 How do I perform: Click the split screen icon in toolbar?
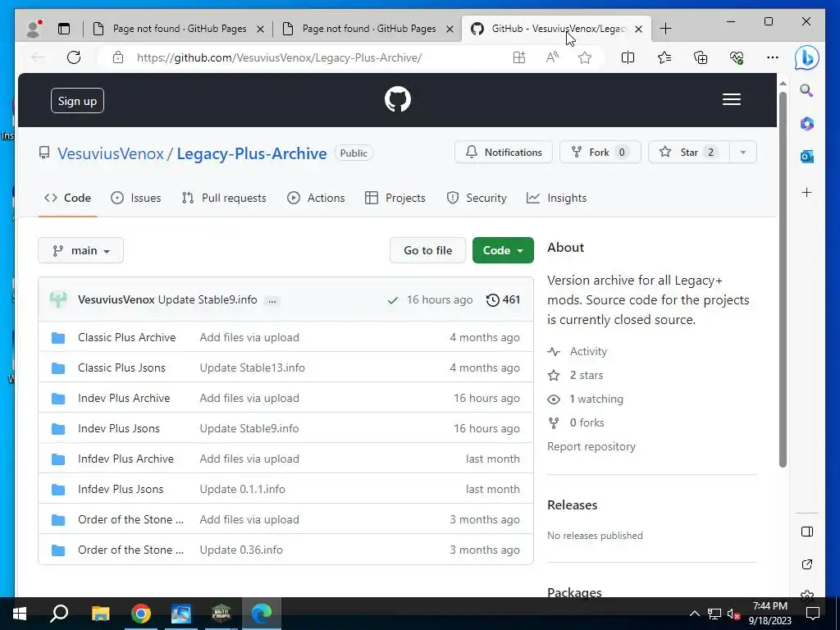pos(628,57)
